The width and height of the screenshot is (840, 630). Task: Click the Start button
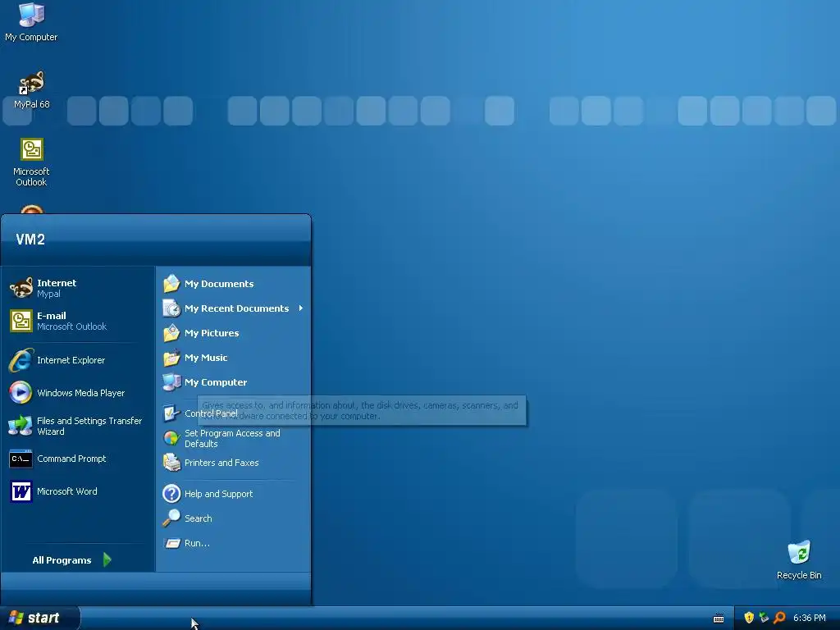click(39, 618)
